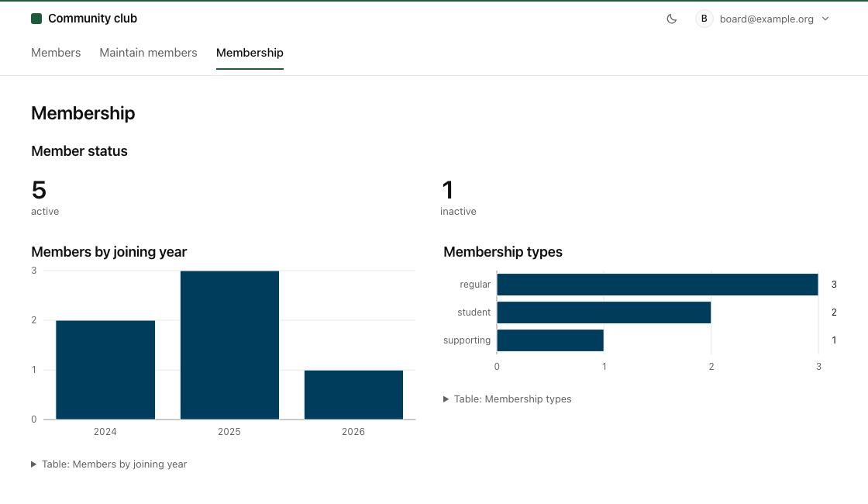Image resolution: width=868 pixels, height=504 pixels.
Task: Click the green Community club logo square
Action: [x=36, y=19]
